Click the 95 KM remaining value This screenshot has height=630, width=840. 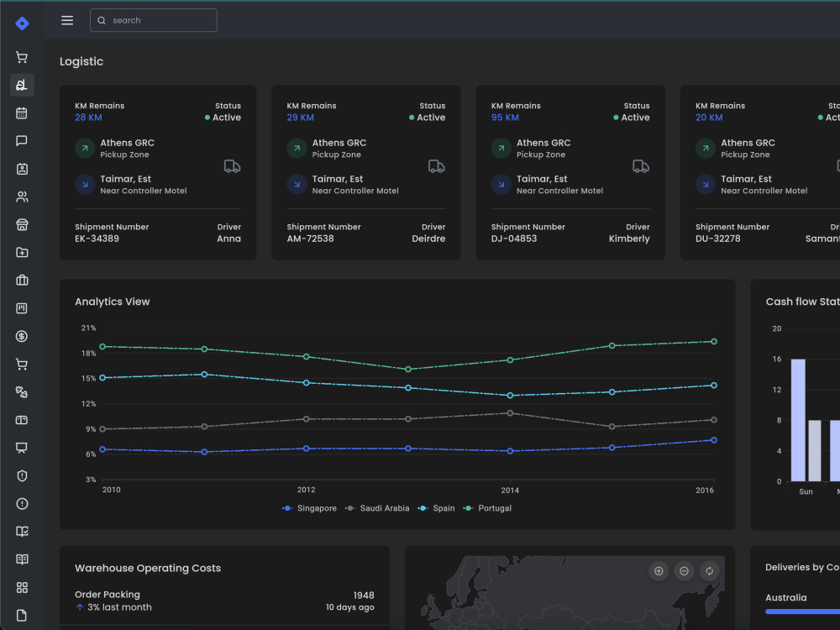pos(505,118)
